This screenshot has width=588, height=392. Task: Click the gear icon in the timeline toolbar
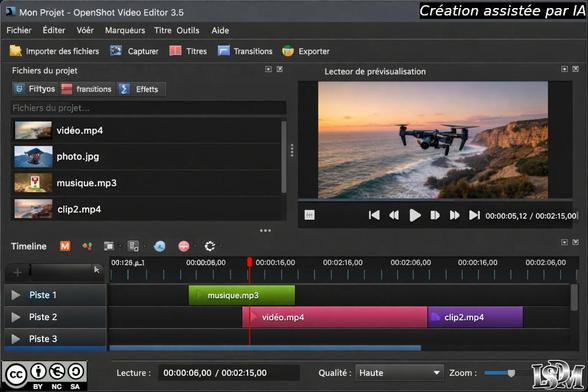[x=210, y=246]
